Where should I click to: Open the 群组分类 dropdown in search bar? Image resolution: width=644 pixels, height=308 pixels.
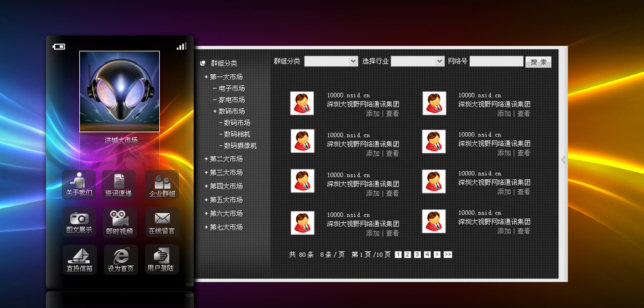pos(331,61)
